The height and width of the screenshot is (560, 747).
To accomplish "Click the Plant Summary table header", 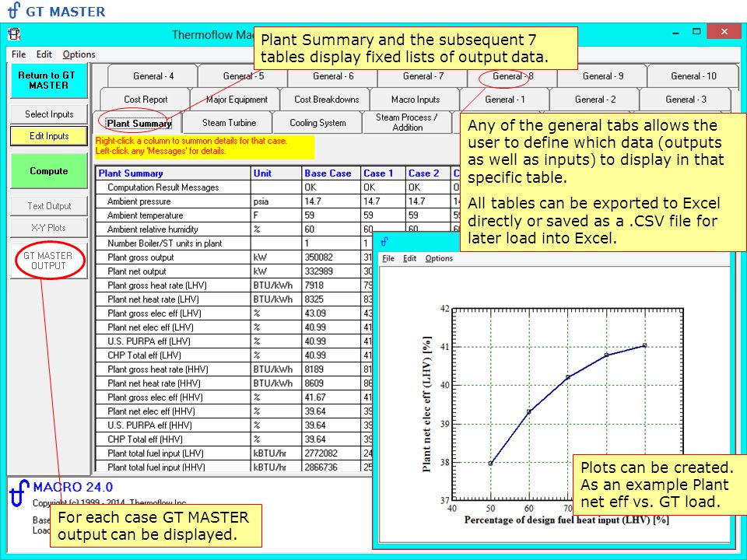I will (173, 173).
